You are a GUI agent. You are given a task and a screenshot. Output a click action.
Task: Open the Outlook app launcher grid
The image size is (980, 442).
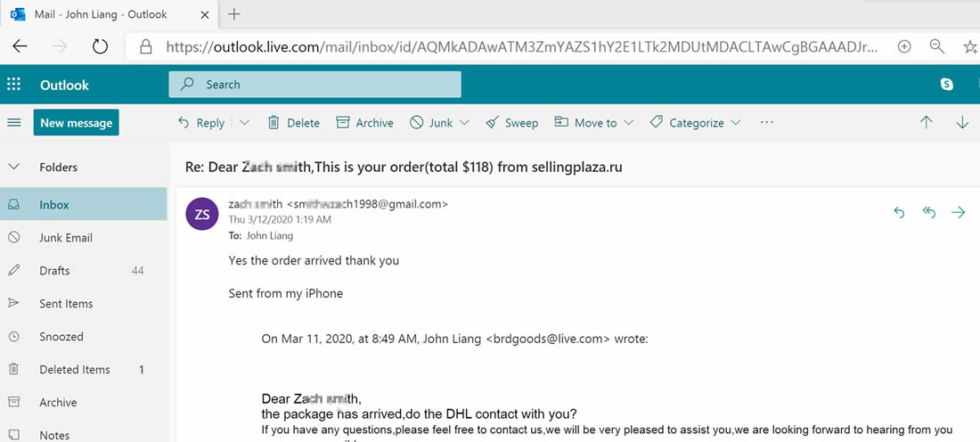[x=13, y=85]
